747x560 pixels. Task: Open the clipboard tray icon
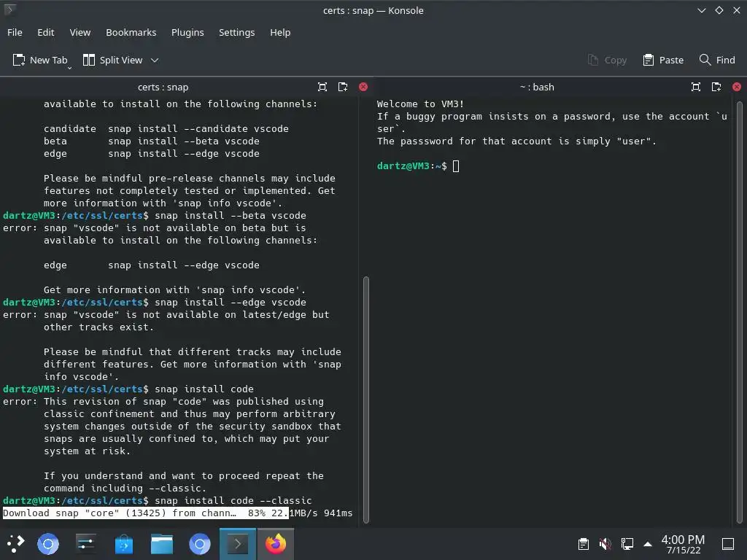coord(584,544)
